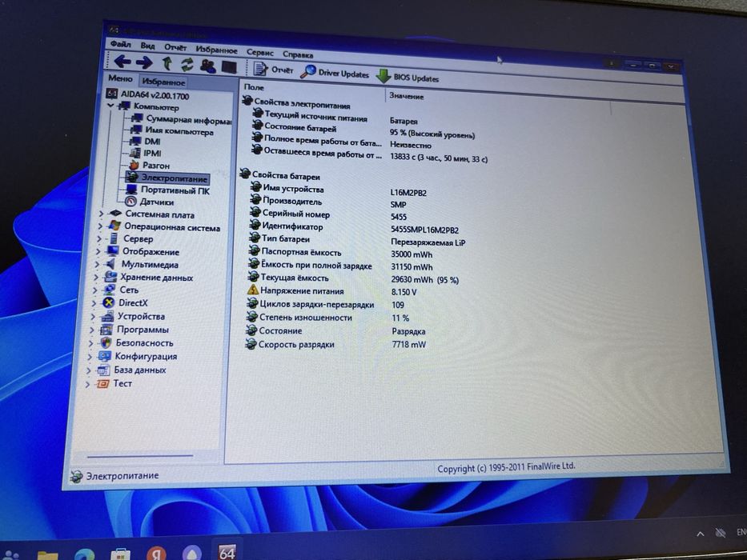Expand the Отображение node
This screenshot has height=560, width=747.
point(98,251)
